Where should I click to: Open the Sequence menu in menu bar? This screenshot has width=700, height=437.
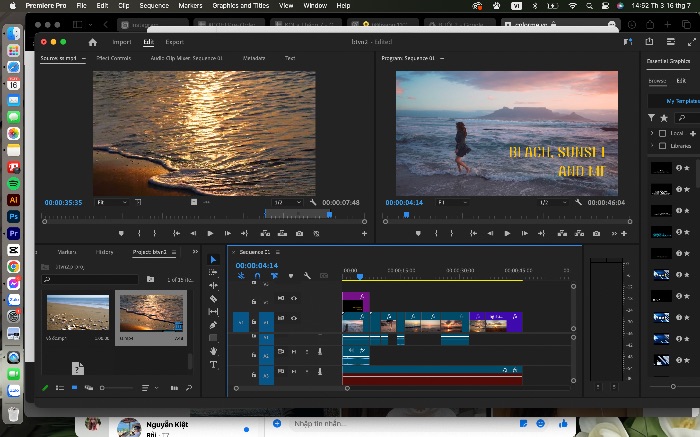click(x=154, y=5)
